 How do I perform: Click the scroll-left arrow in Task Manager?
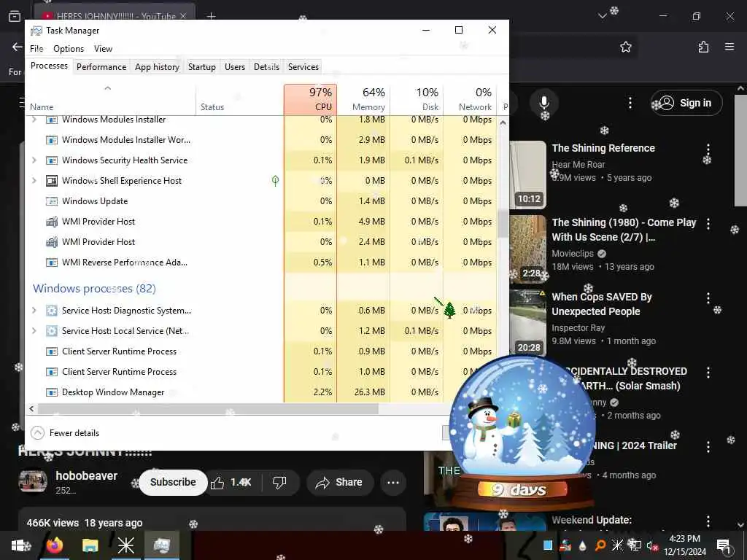point(31,408)
